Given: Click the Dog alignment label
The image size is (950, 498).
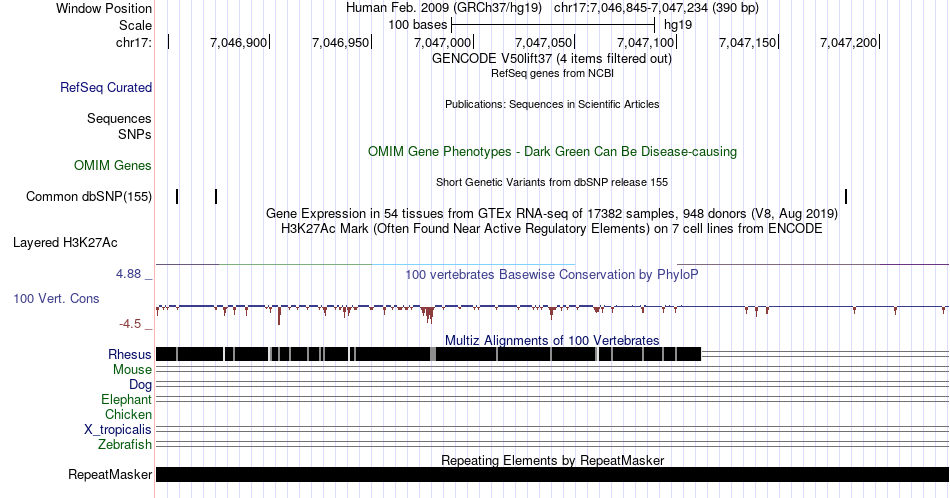Looking at the screenshot, I should pyautogui.click(x=140, y=385).
